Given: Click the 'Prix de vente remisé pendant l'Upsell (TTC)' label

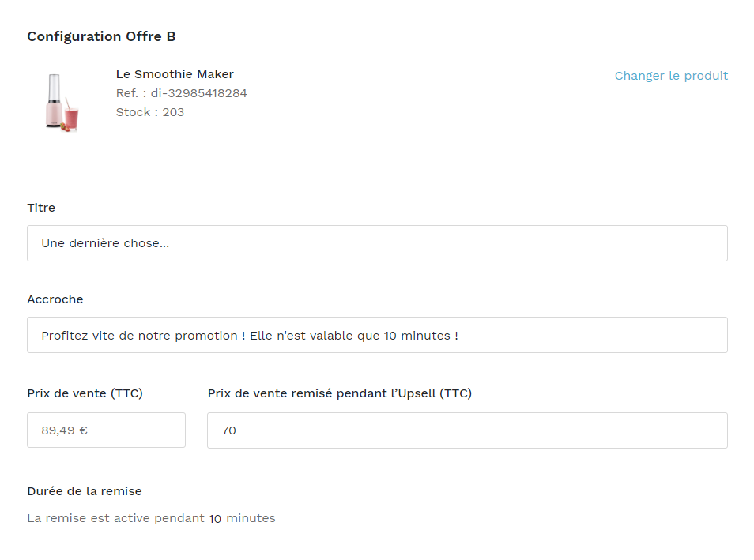Looking at the screenshot, I should [340, 393].
